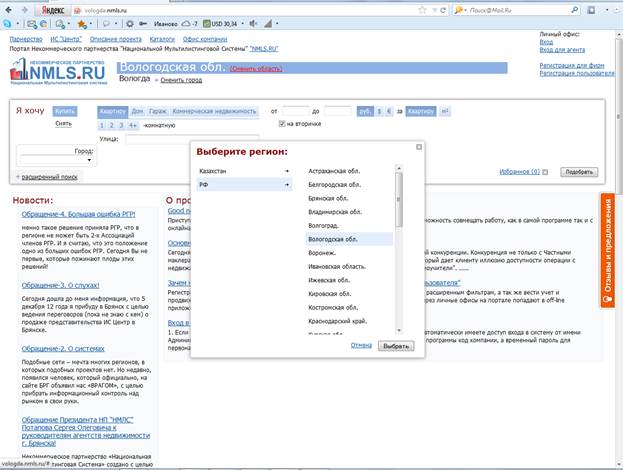This screenshot has width=623, height=470.
Task: Open the Город dropdown
Action: coord(56,160)
